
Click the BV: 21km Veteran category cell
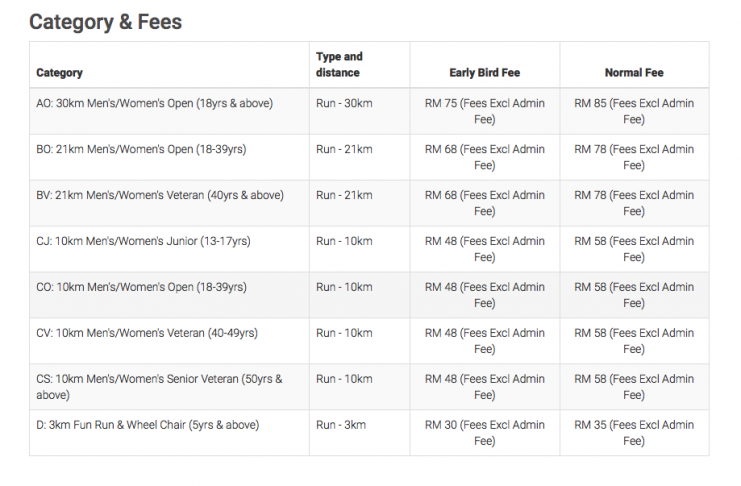(x=160, y=195)
